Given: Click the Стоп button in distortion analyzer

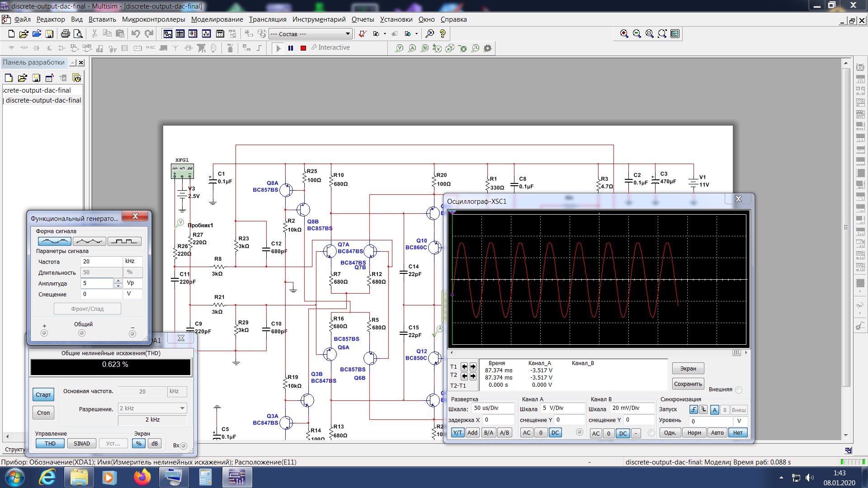Looking at the screenshot, I should (43, 413).
